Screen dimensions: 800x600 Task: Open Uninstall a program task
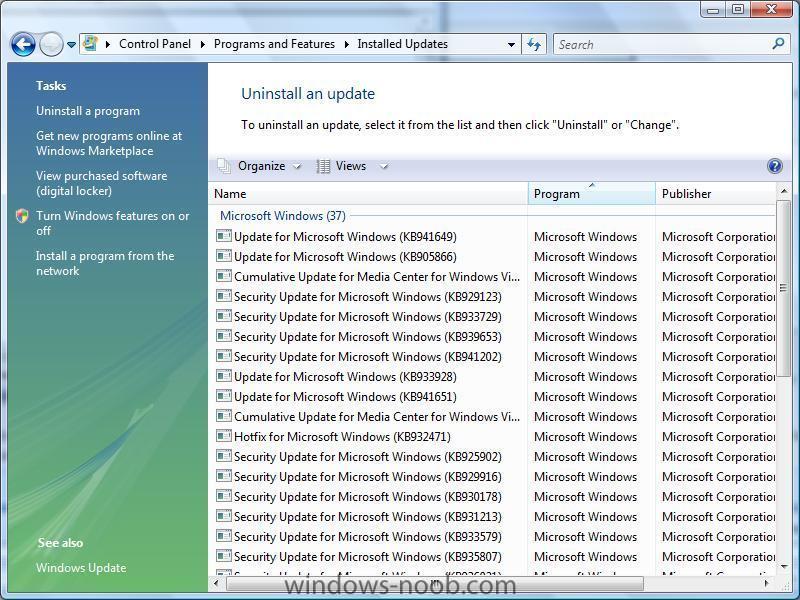88,111
